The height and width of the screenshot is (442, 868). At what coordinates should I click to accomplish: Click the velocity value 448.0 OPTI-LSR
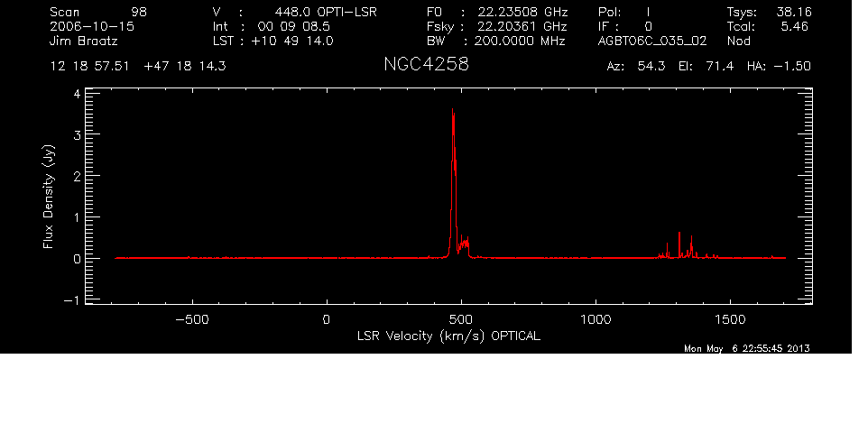click(x=326, y=12)
